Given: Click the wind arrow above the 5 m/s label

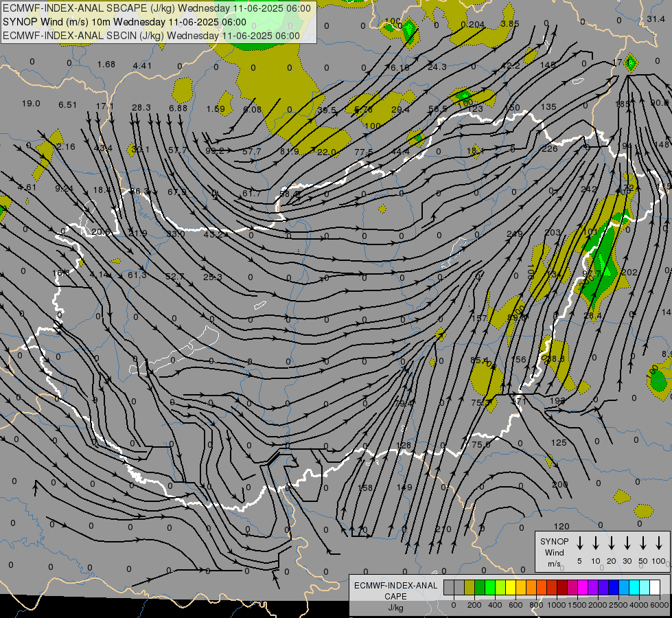Looking at the screenshot, I should pyautogui.click(x=580, y=543).
